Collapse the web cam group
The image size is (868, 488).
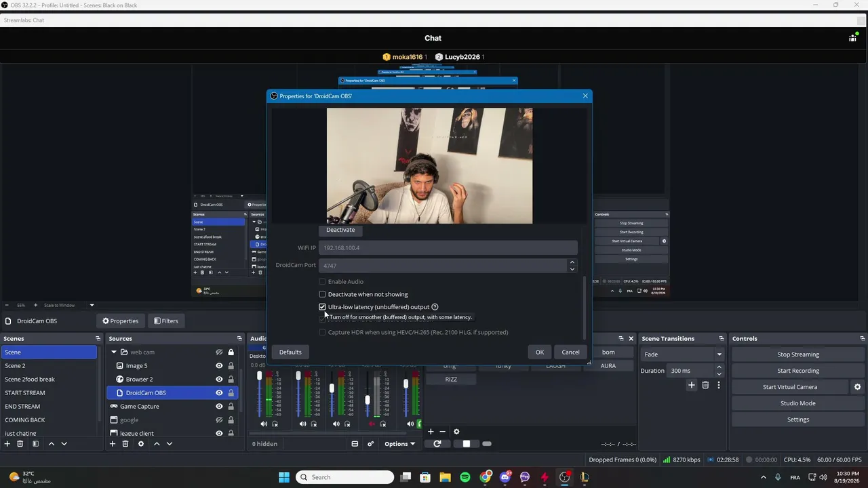[x=114, y=352]
